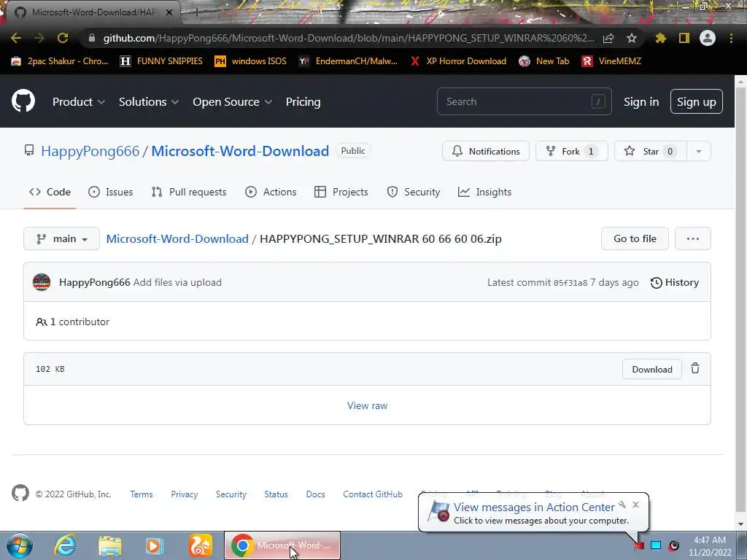Expand the Product menu
Screen dimensions: 747x560
coord(79,101)
